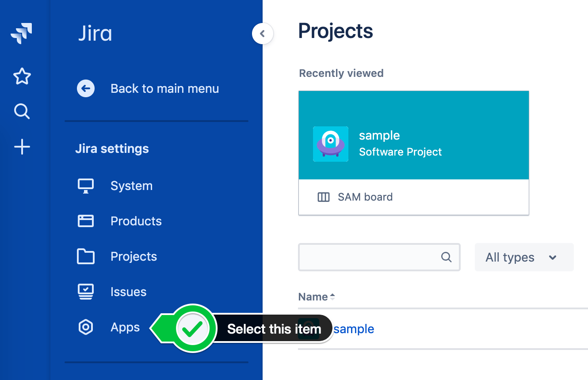
Task: Click the Projects page heading
Action: click(x=336, y=31)
